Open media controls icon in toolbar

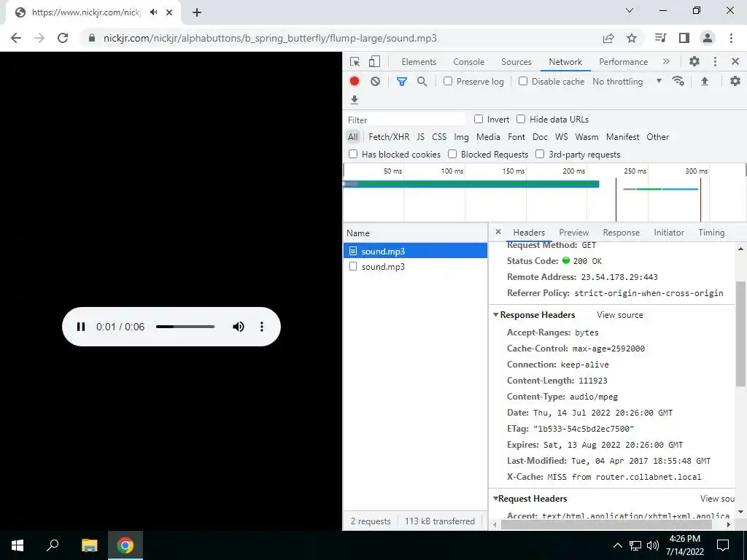[x=661, y=38]
